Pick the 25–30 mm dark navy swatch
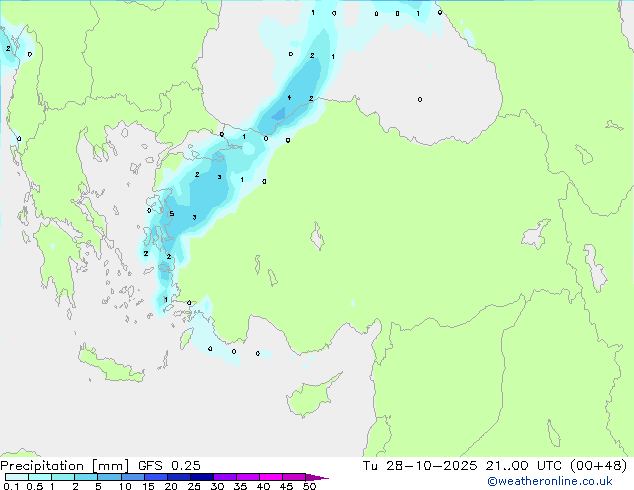 [x=201, y=477]
